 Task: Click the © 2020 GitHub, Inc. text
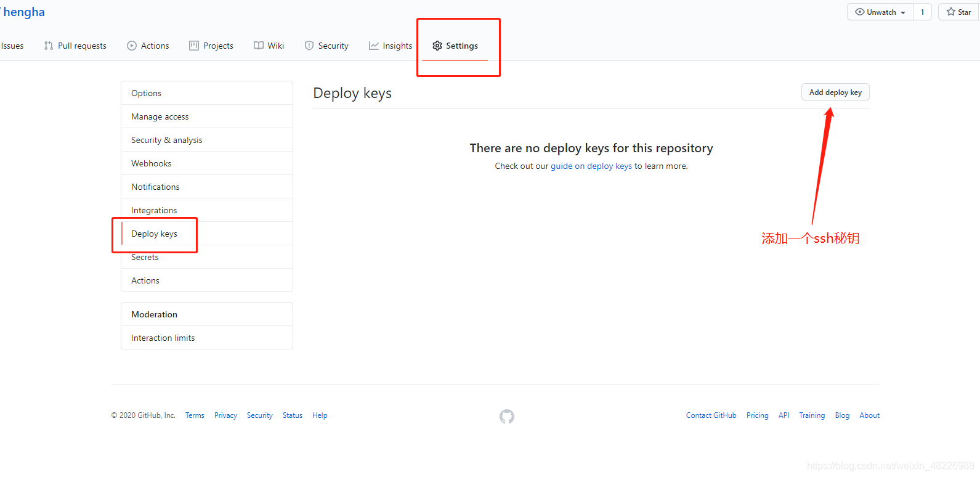[144, 415]
